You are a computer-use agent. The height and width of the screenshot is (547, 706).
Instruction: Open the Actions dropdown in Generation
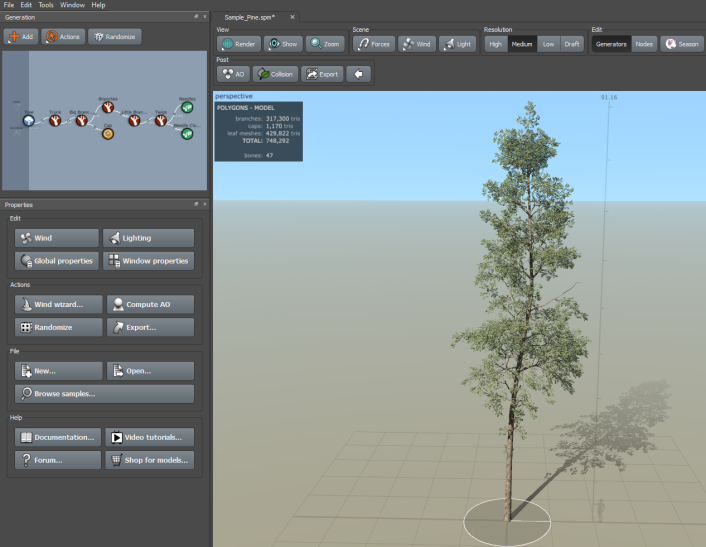point(63,36)
